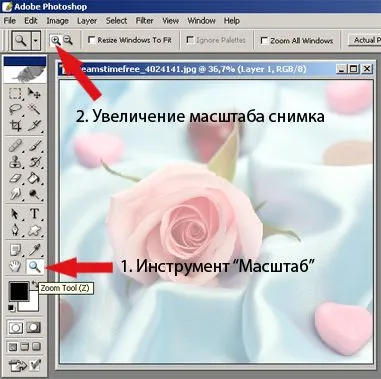Open the Image menu
The image size is (381, 379).
(57, 21)
